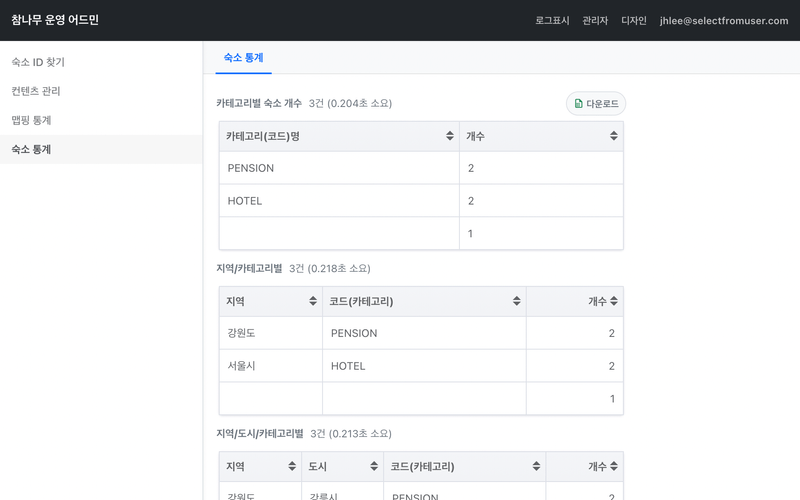Switch to the 숙소 통계 tab

tap(243, 58)
